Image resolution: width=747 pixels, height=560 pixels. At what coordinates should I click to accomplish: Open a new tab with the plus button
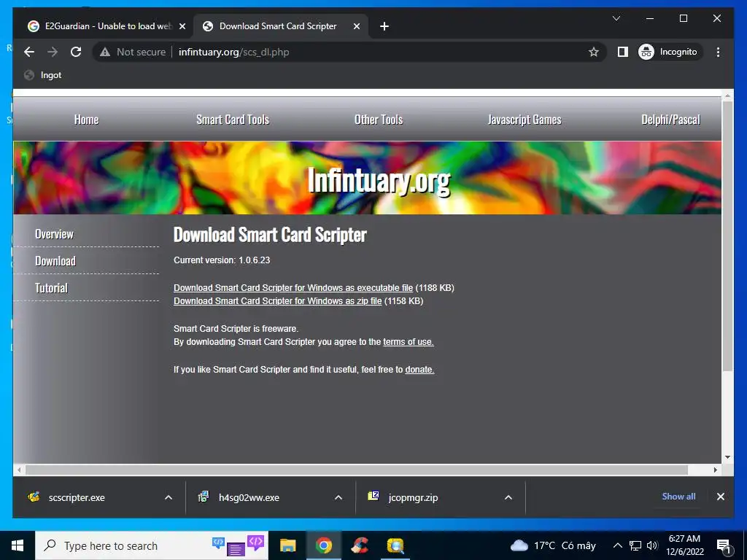pyautogui.click(x=384, y=26)
